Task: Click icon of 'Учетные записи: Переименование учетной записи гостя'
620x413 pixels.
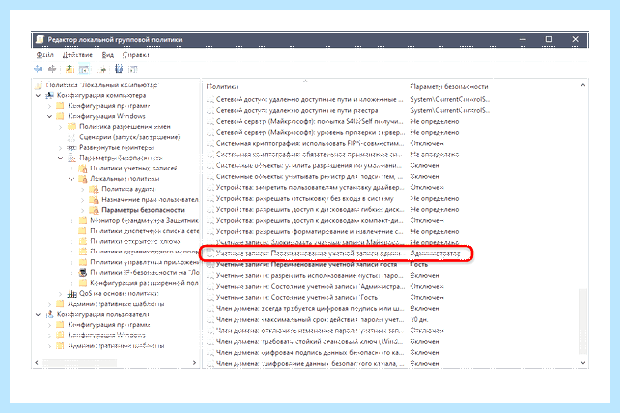Action: [x=210, y=265]
